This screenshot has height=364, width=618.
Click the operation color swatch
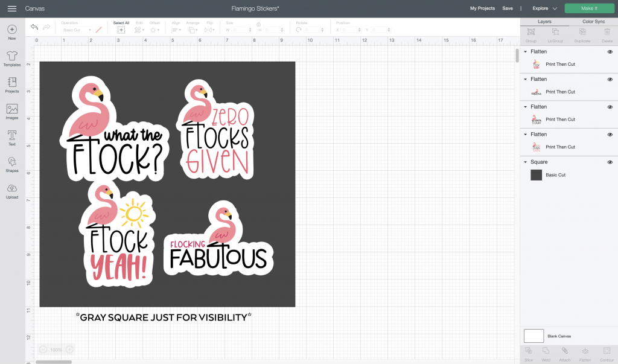pyautogui.click(x=99, y=30)
